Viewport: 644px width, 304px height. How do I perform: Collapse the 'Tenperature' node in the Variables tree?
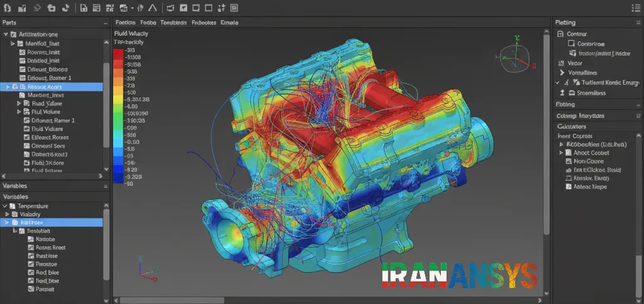click(x=5, y=206)
